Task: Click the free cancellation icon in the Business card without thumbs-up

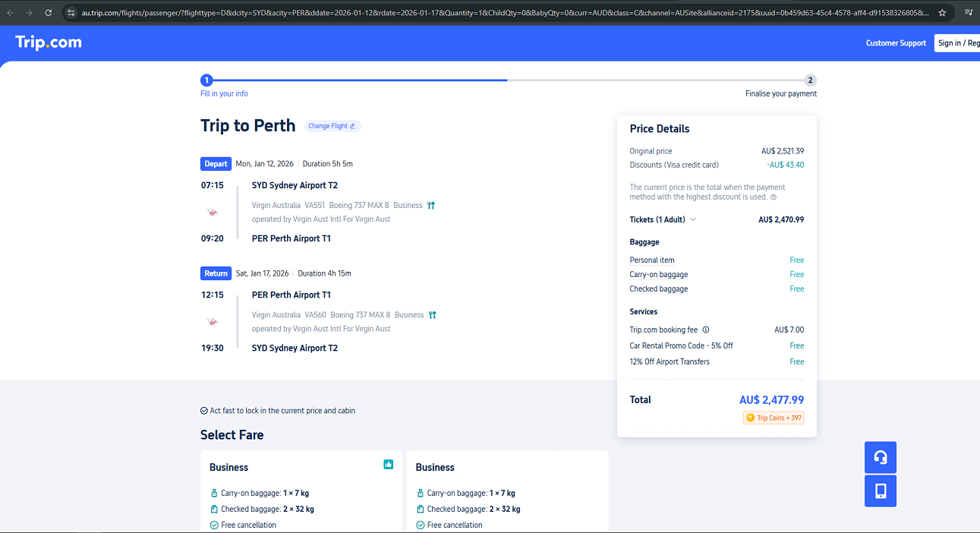Action: [x=421, y=525]
